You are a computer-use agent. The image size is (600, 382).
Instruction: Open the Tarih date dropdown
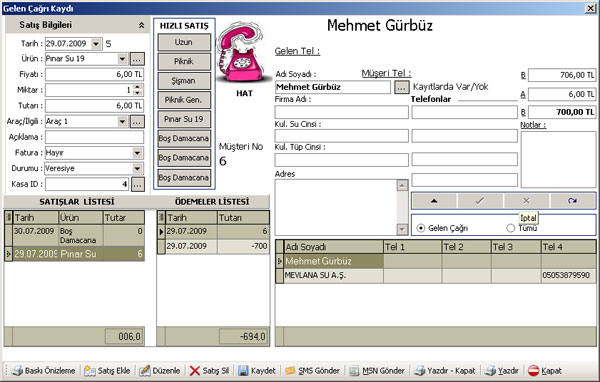[x=96, y=44]
